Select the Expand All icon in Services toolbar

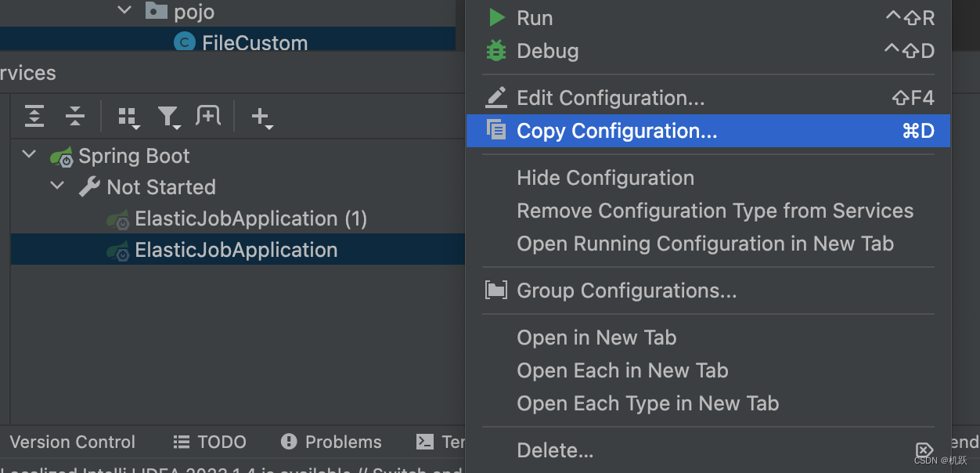34,116
